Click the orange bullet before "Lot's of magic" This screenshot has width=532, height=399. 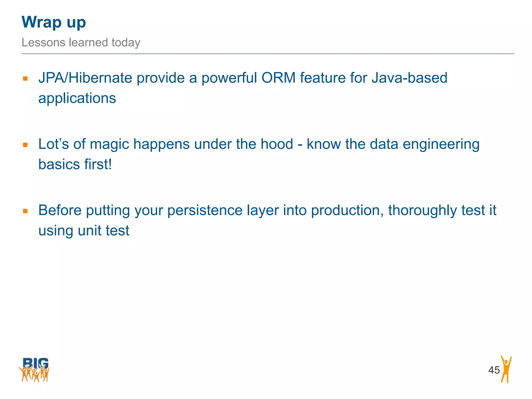coord(25,145)
